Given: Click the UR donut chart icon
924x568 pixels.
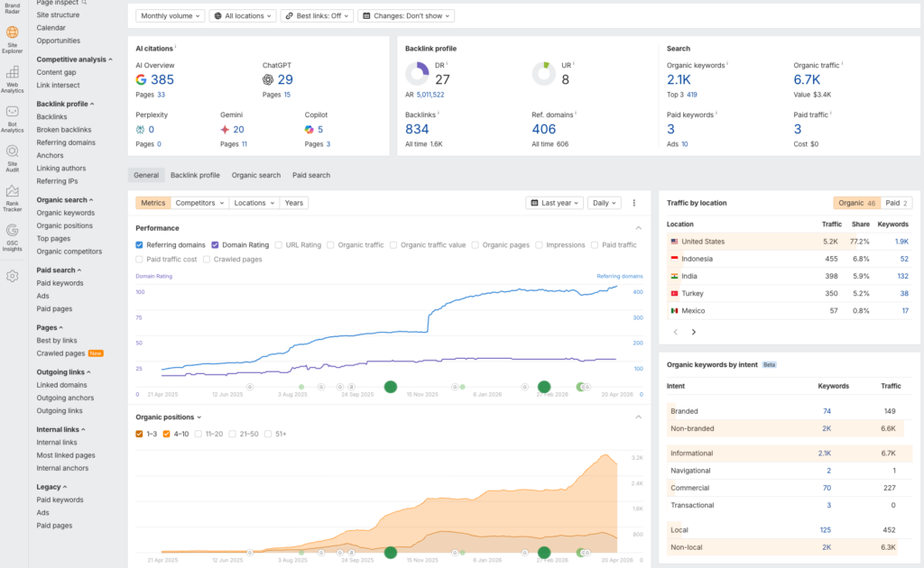Looking at the screenshot, I should click(543, 74).
